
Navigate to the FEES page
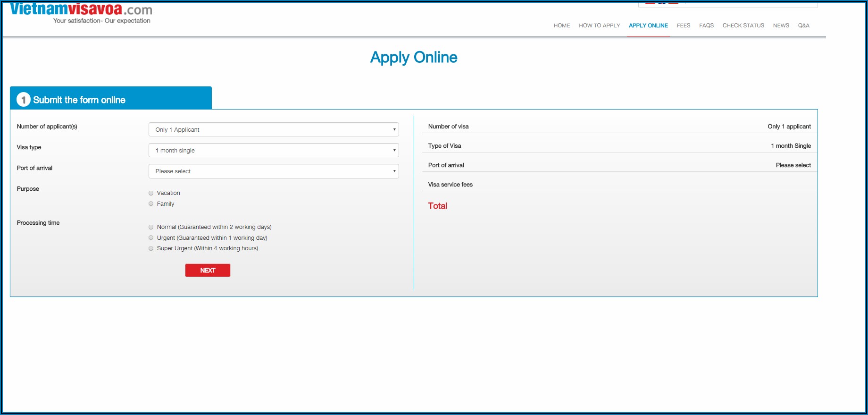[x=683, y=25]
